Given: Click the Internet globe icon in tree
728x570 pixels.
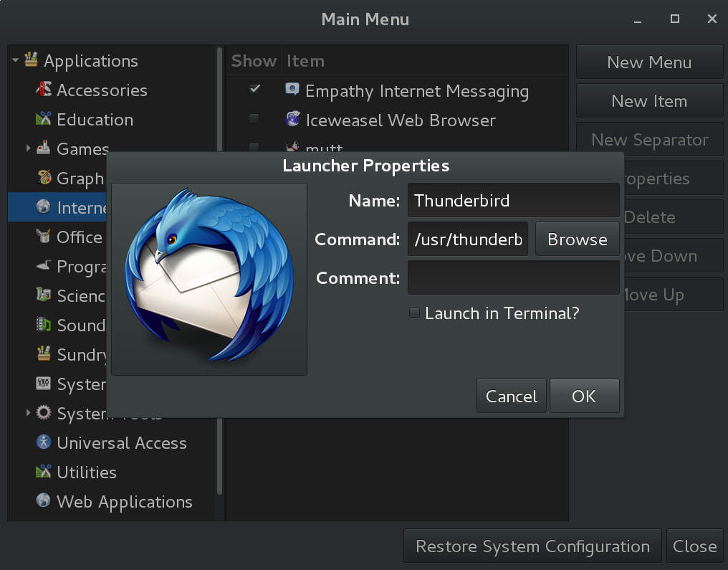Looking at the screenshot, I should [x=44, y=206].
